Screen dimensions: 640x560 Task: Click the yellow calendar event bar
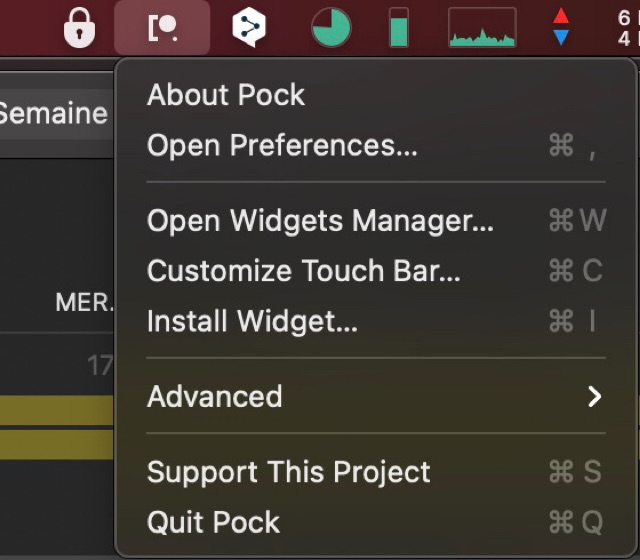(x=56, y=411)
